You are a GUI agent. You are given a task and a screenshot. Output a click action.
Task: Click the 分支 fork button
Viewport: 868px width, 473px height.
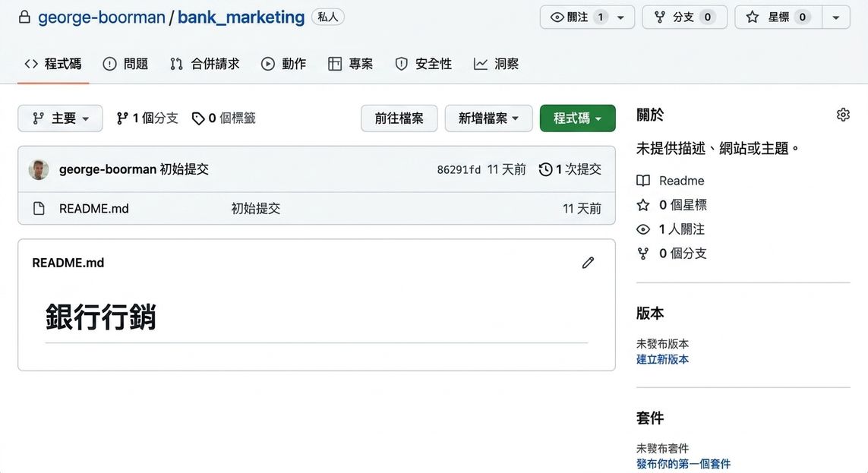pyautogui.click(x=684, y=17)
